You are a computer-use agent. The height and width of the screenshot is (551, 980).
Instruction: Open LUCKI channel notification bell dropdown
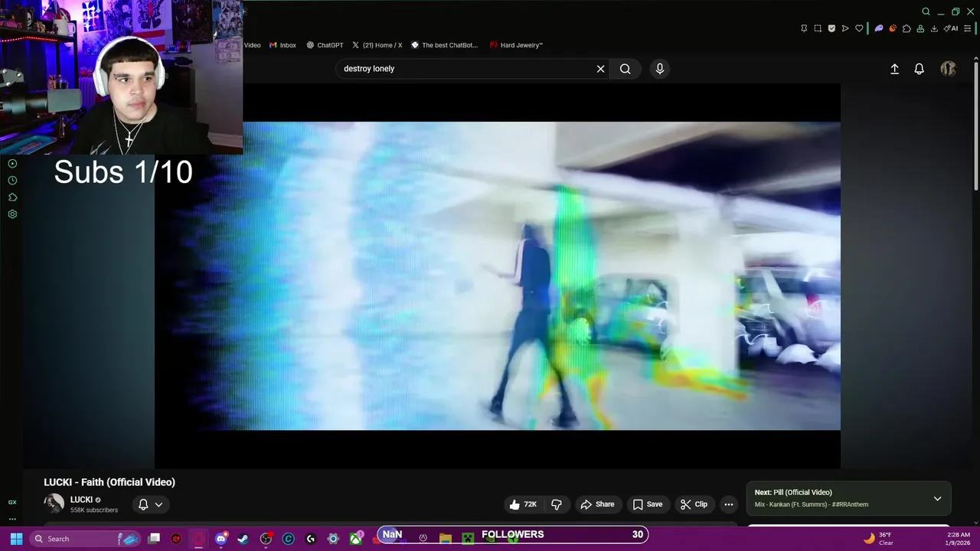point(150,504)
